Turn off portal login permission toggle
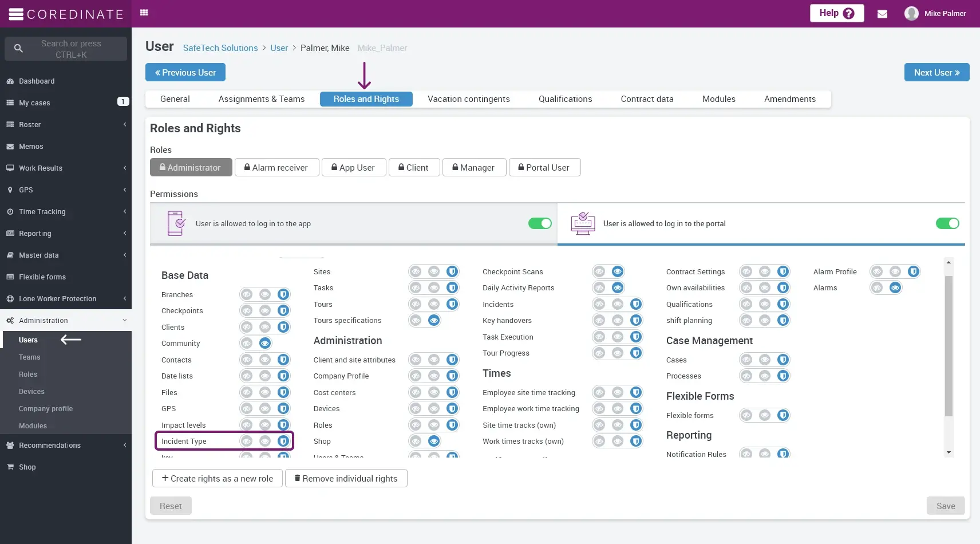Image resolution: width=980 pixels, height=544 pixels. (947, 223)
